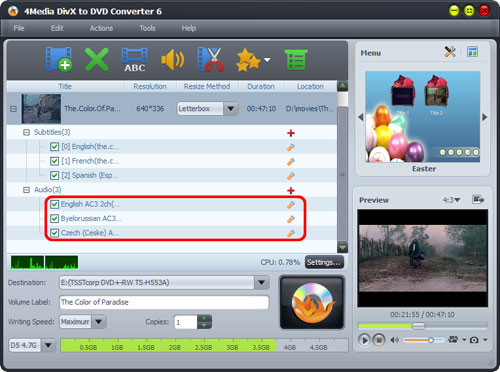The width and height of the screenshot is (500, 372).
Task: Uncheck the Czech (Ceske) audio checkbox
Action: [54, 233]
